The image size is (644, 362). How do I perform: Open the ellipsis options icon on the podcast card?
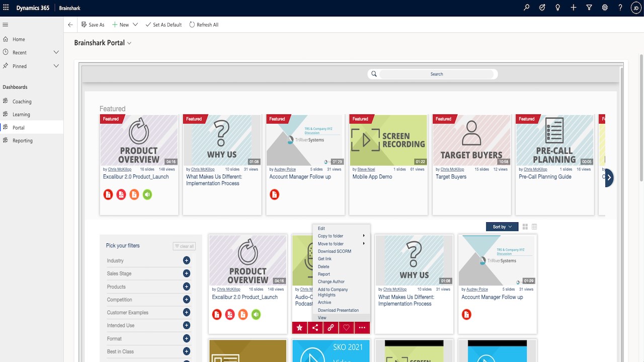[362, 327]
